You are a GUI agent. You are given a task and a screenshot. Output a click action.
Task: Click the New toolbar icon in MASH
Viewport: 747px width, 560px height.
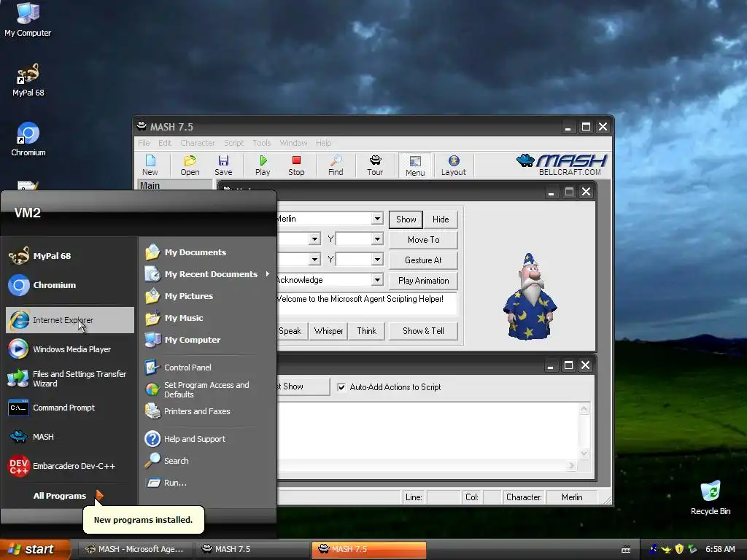(x=150, y=165)
